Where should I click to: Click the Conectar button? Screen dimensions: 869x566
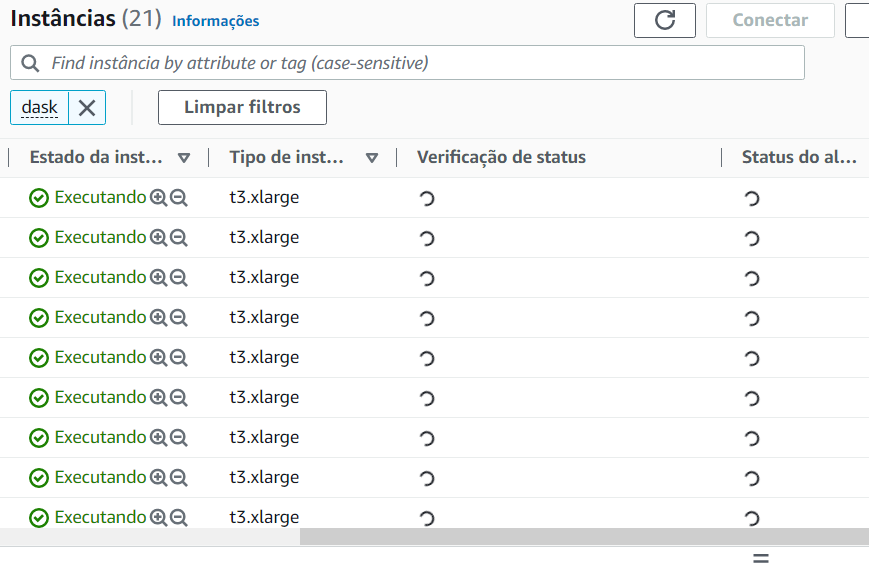pos(770,20)
